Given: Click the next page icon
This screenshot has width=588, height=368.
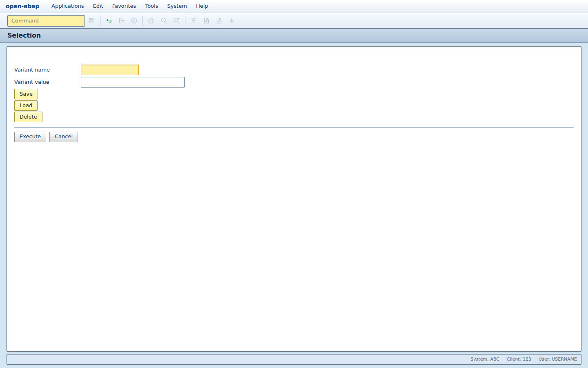Looking at the screenshot, I should pyautogui.click(x=219, y=21).
